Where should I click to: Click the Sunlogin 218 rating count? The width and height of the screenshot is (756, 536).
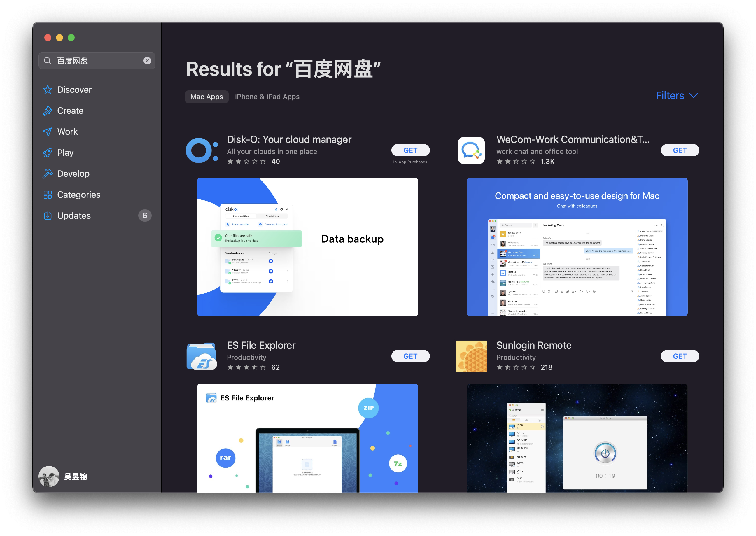(546, 367)
